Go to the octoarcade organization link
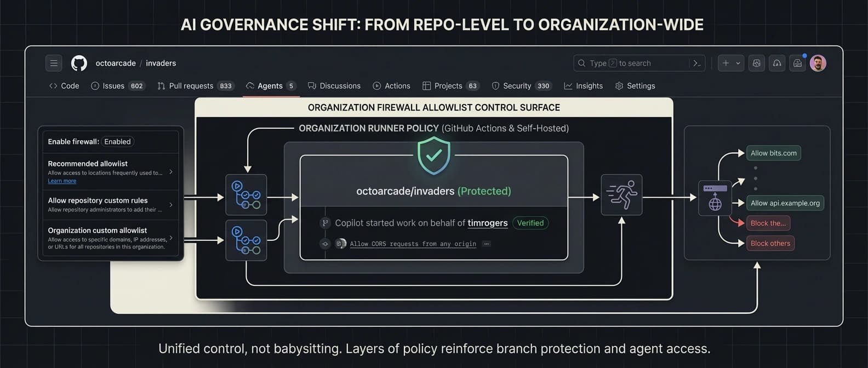Screen dimensions: 868x368 [116, 63]
